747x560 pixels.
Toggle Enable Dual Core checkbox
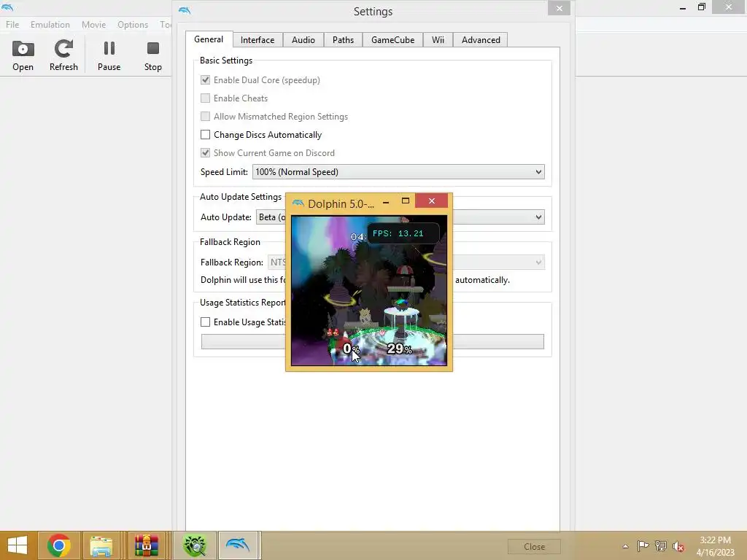coord(205,80)
